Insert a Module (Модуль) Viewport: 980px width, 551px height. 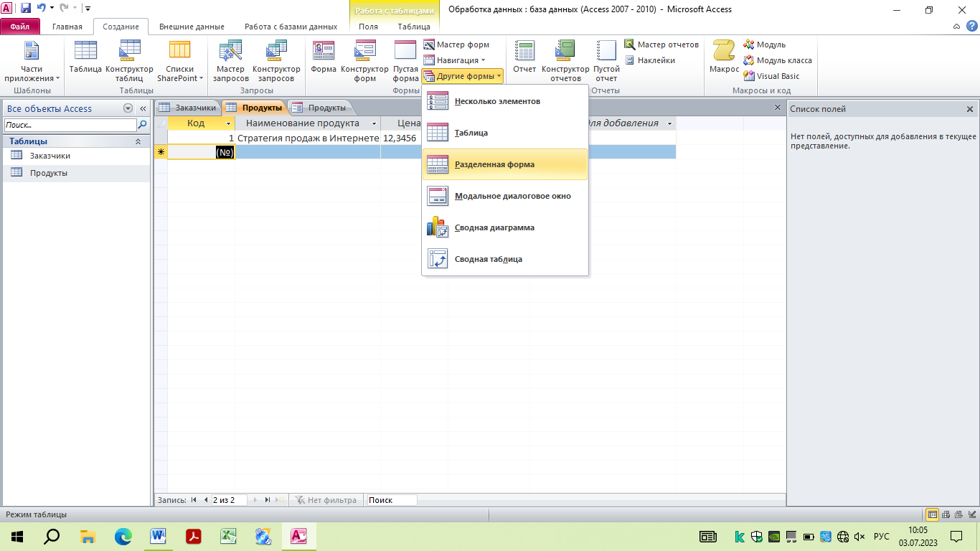(x=765, y=44)
